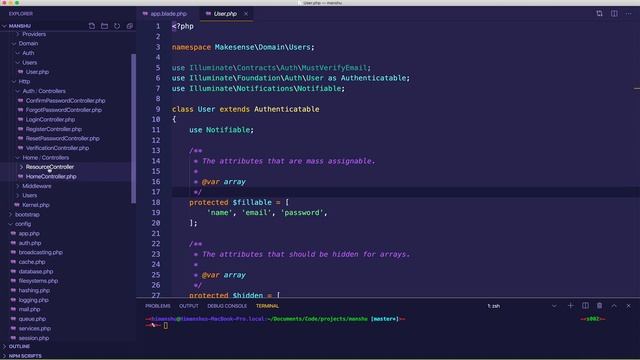
Task: Open HomeController.php file
Action: [x=51, y=176]
